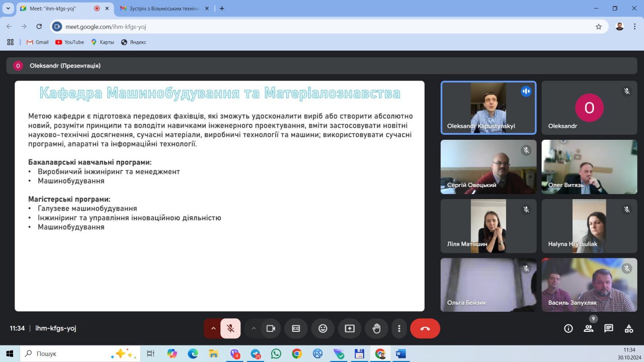
Task: Raise your hand in the meeting
Action: 376,328
